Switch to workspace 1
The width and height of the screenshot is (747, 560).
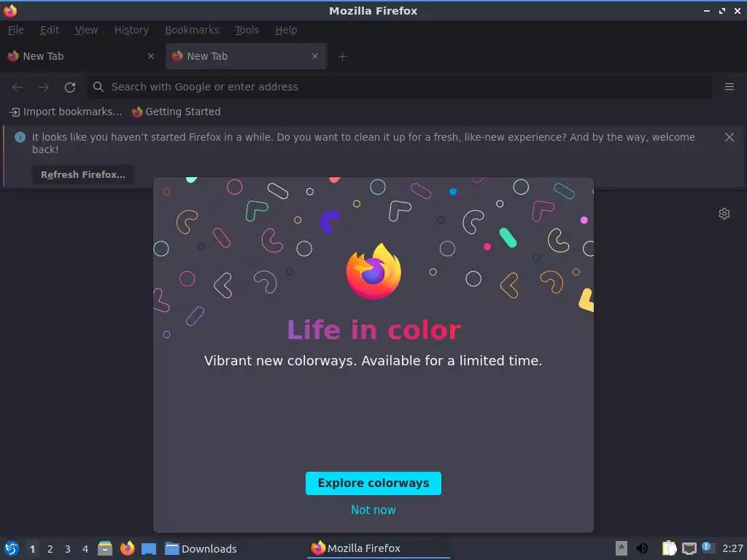pos(32,549)
